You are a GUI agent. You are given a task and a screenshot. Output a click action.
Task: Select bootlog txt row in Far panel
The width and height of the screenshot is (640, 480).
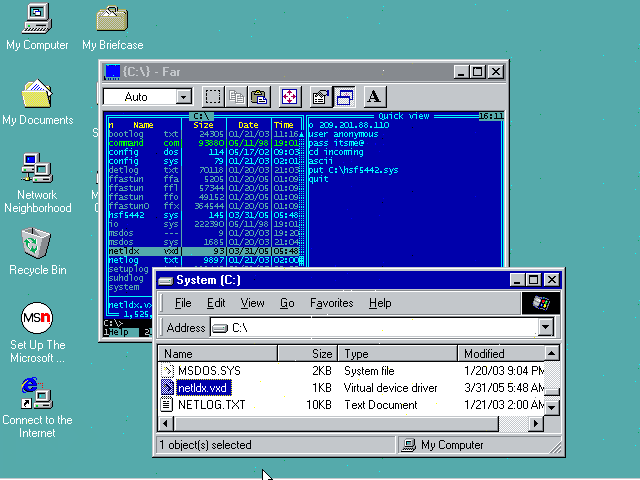pos(204,134)
